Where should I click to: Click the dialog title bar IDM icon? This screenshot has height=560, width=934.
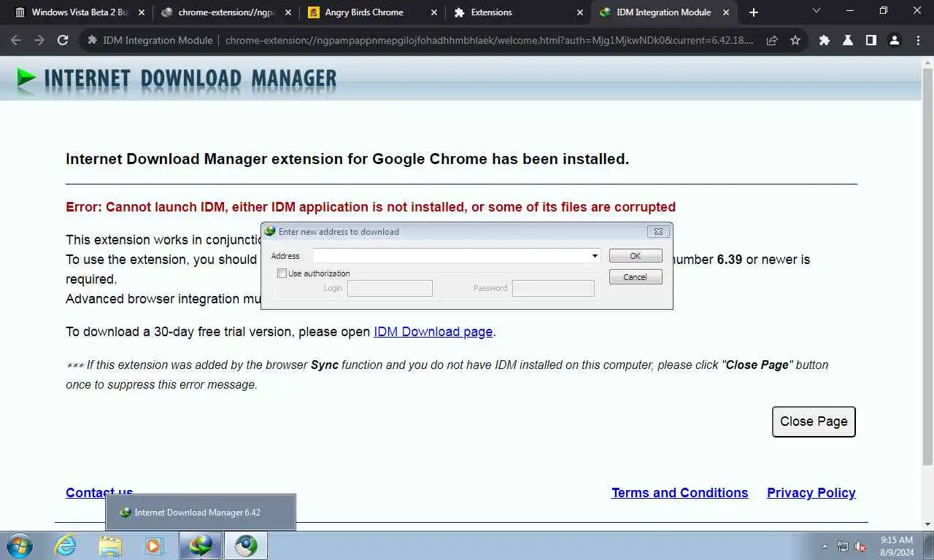(x=270, y=231)
